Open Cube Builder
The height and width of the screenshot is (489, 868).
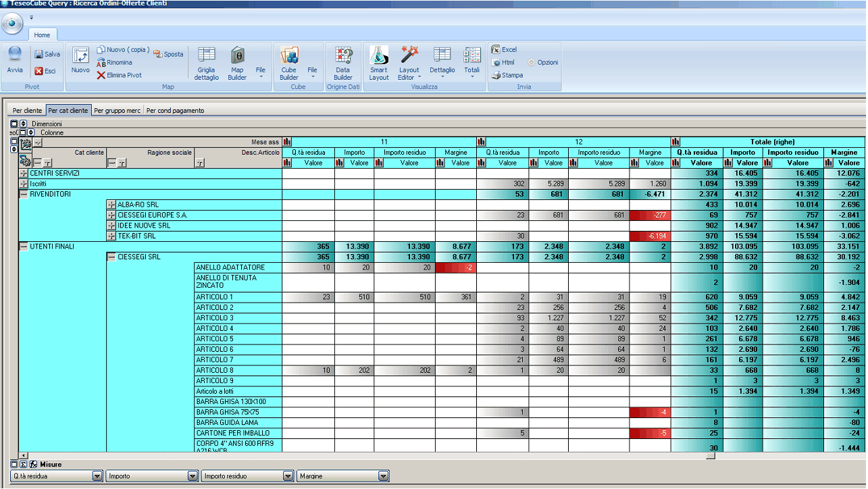(289, 63)
